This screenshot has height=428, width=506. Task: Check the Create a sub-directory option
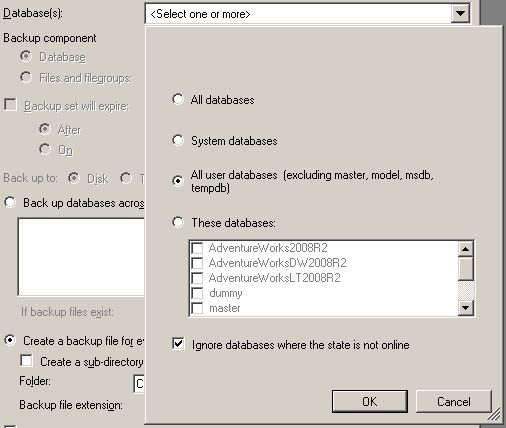[26, 361]
